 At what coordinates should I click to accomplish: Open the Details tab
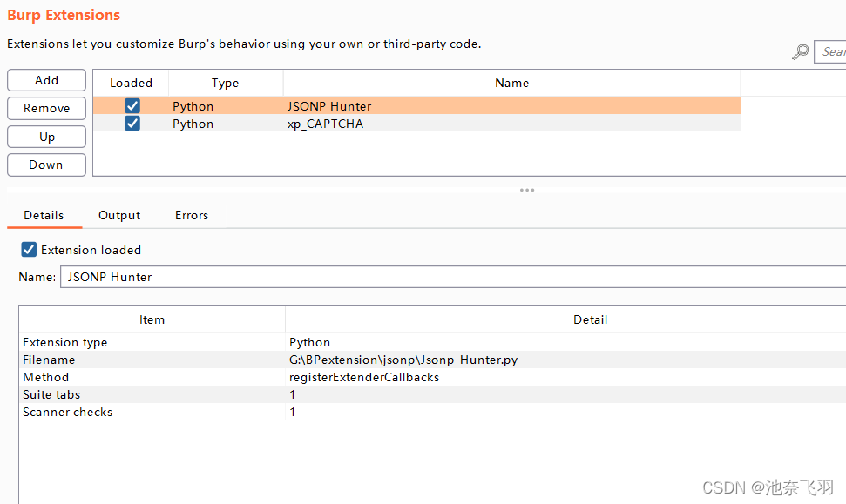[x=44, y=215]
